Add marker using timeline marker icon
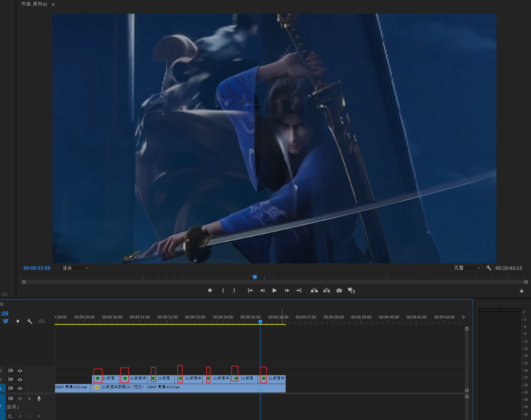This screenshot has height=420, width=531. (x=18, y=321)
